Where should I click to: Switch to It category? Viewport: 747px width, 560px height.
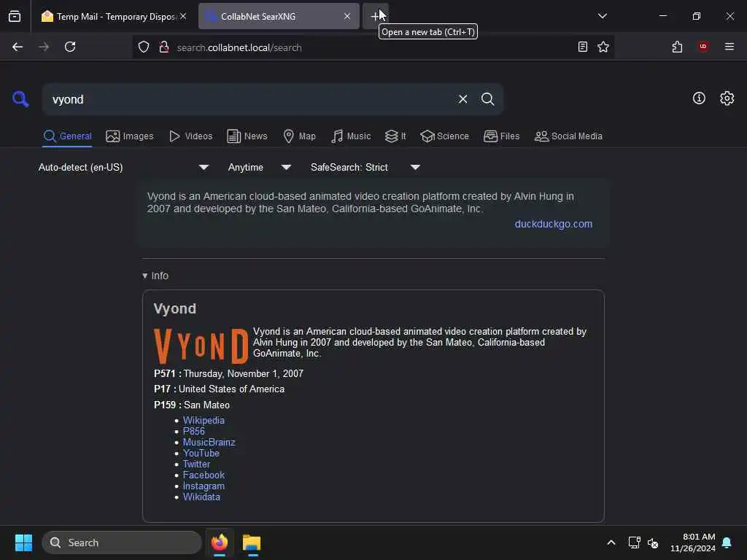coord(395,136)
